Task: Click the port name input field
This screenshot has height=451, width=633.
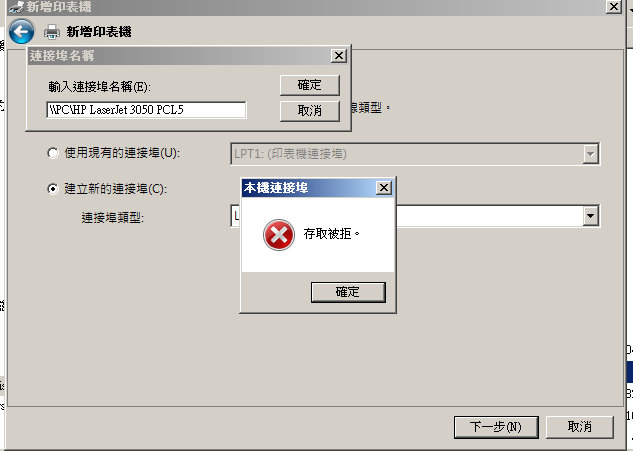Action: point(146,110)
